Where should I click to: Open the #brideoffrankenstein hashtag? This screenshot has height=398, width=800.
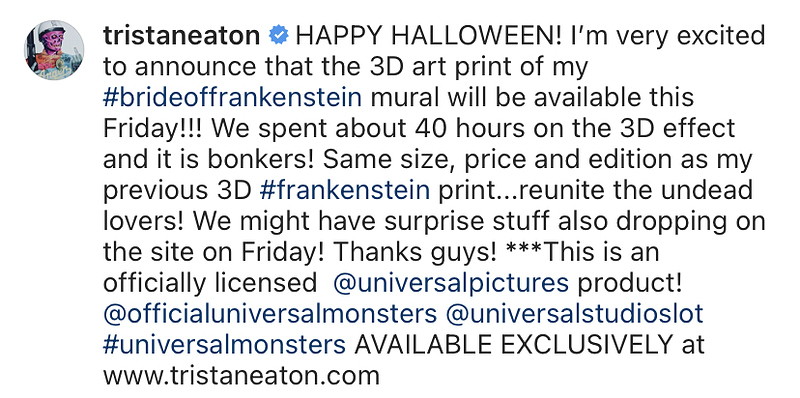(x=233, y=97)
